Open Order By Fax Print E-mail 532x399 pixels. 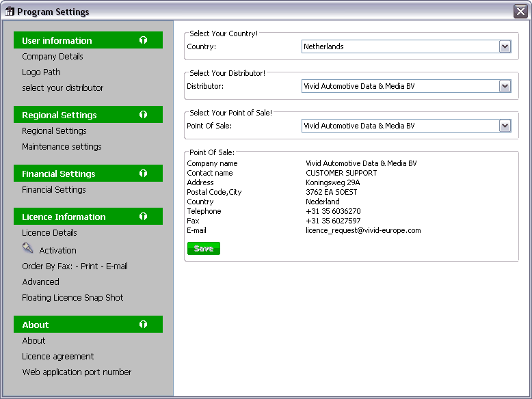(x=75, y=266)
